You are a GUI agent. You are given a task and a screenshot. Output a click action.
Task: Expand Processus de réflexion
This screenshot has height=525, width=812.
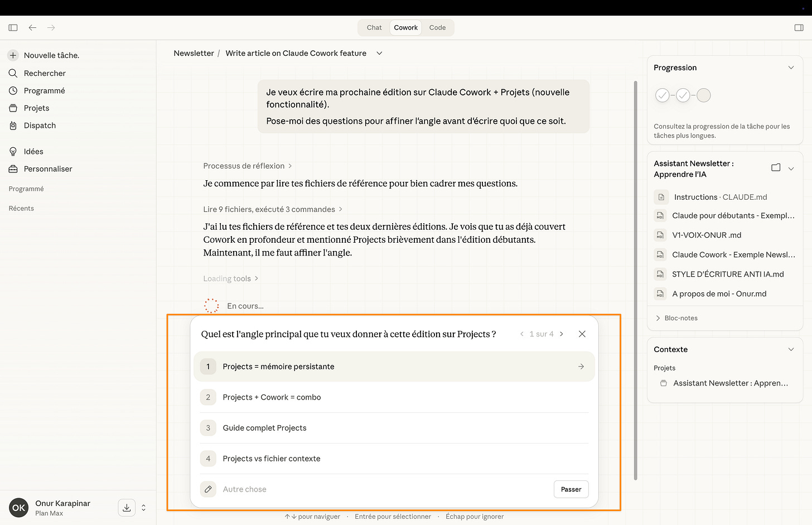(x=248, y=166)
